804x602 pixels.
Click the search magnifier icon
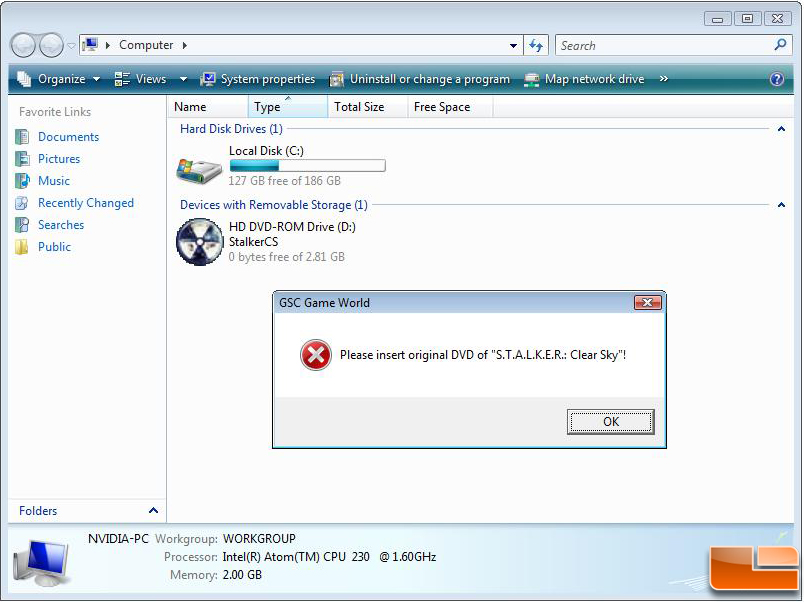coord(780,45)
